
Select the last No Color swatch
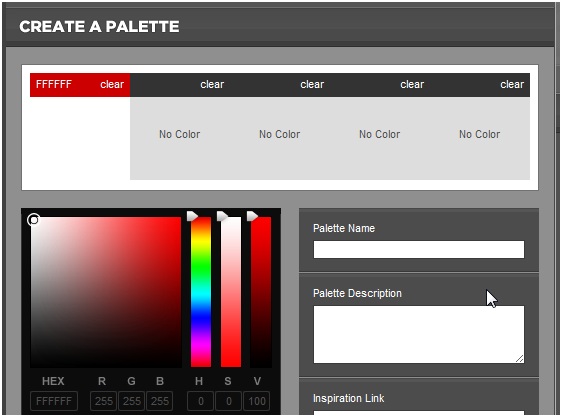480,138
